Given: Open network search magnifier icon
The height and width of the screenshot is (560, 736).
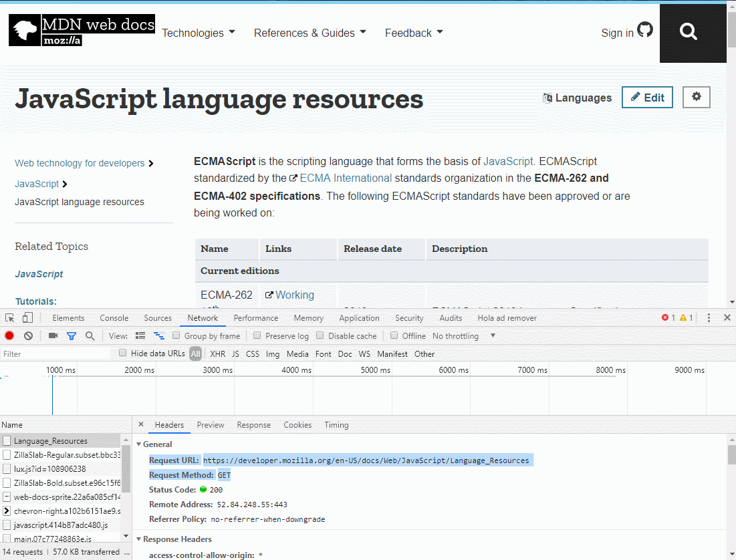Looking at the screenshot, I should [90, 336].
